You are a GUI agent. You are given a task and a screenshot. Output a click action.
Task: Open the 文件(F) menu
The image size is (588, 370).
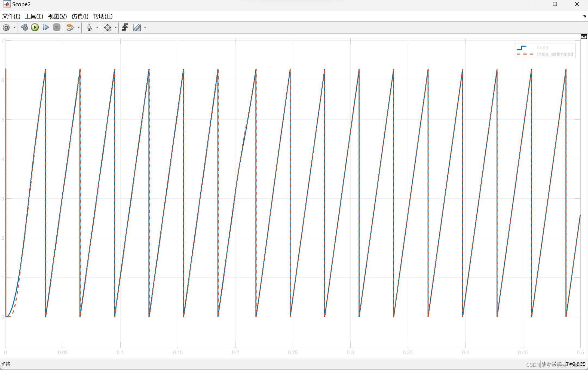(11, 16)
